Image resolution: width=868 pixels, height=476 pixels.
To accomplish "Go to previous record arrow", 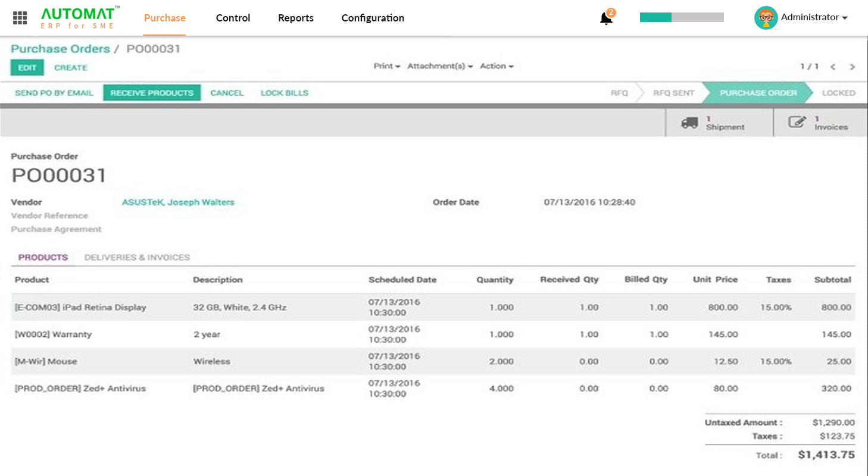I will point(833,67).
